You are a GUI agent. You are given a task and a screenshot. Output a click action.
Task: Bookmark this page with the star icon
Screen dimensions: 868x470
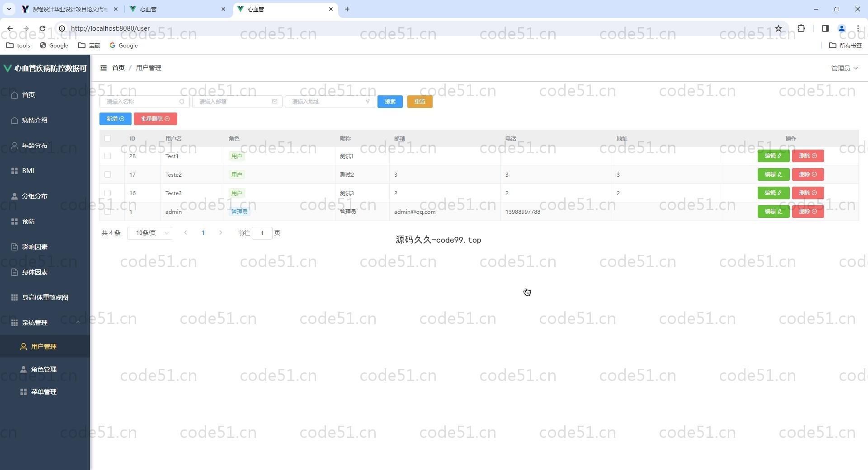pos(778,28)
